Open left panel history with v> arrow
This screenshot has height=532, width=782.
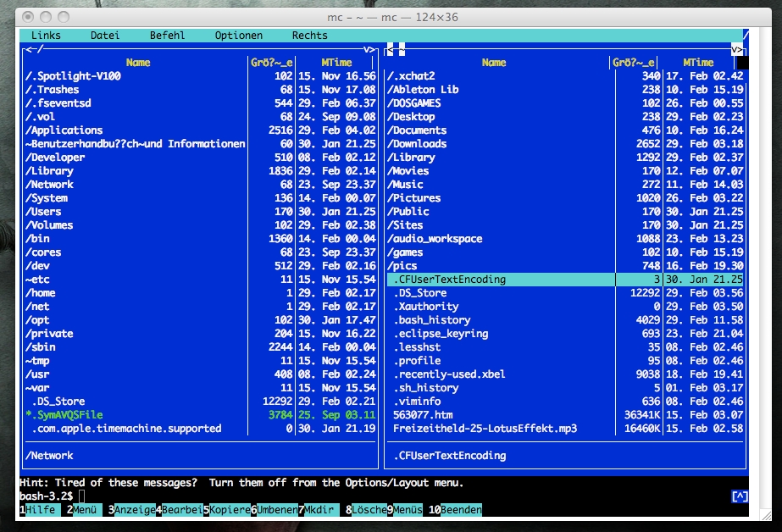(369, 49)
